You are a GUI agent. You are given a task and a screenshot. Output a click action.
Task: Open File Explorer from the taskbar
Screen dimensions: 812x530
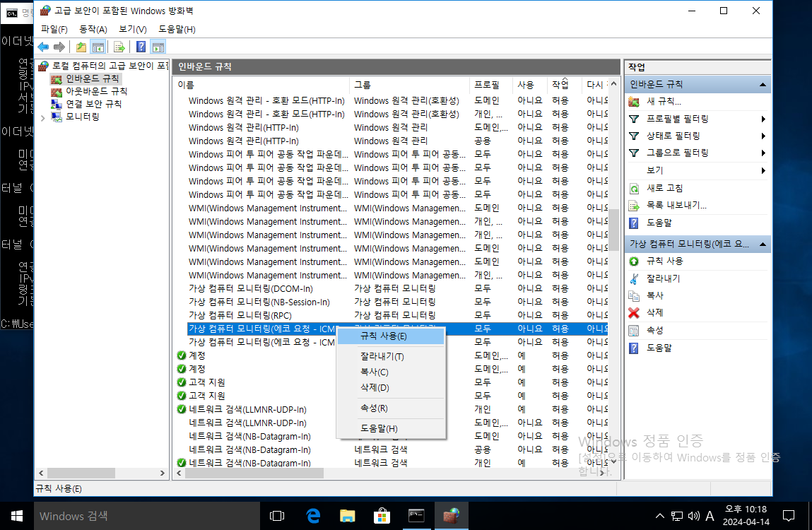click(347, 516)
